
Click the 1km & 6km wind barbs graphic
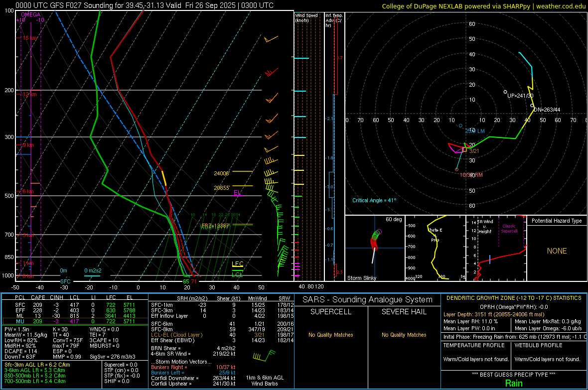tap(265, 356)
